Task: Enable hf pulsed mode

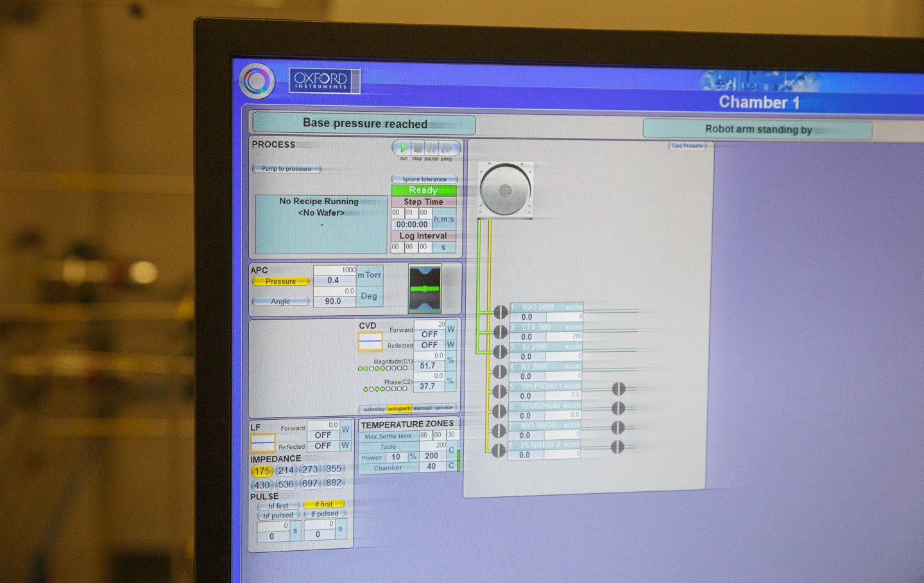Action: point(278,516)
